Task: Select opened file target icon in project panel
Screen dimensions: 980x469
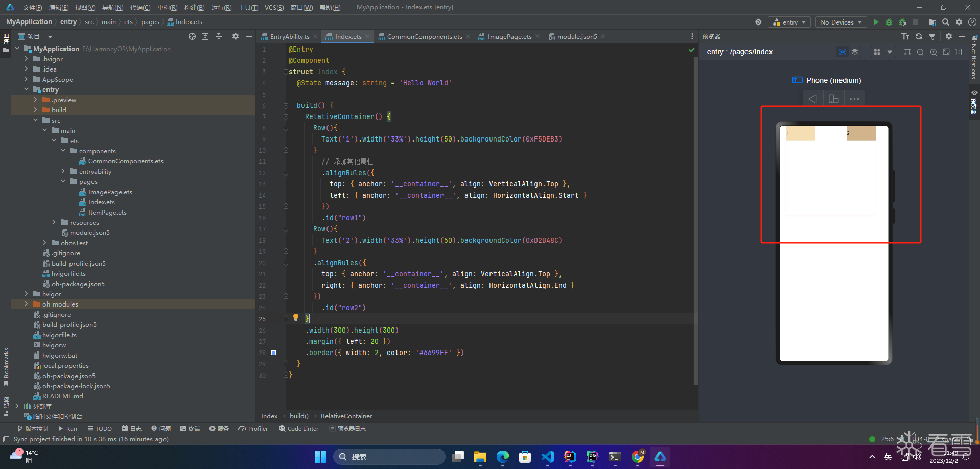Action: (192, 36)
